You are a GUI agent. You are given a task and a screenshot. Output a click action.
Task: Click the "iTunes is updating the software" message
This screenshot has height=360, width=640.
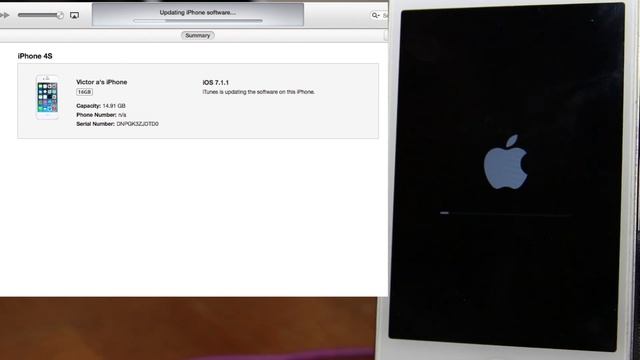coord(258,92)
